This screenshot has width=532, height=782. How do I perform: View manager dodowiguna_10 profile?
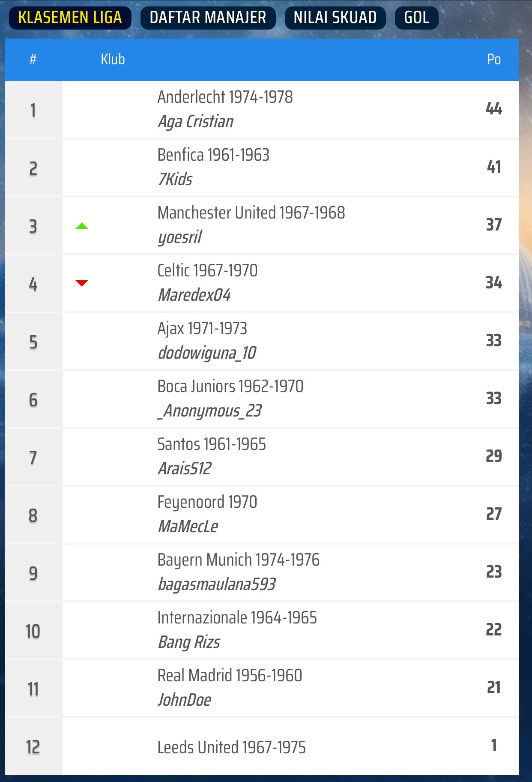click(207, 353)
